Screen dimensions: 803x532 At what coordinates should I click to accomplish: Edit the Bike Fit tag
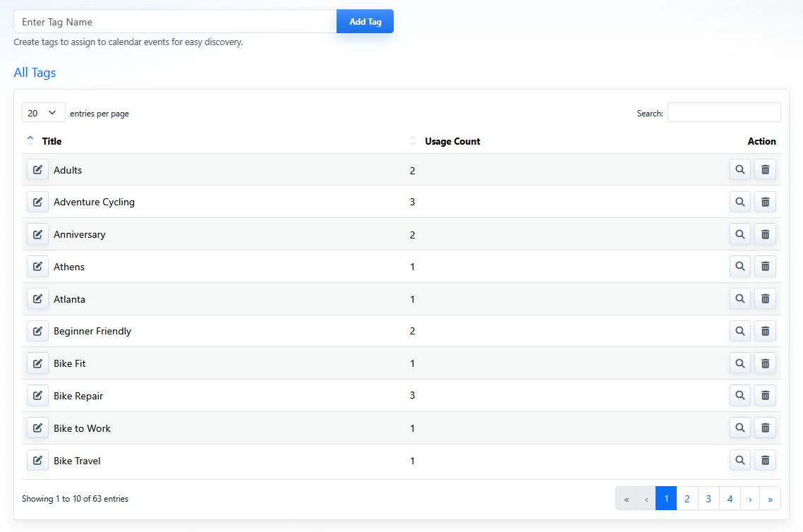pyautogui.click(x=37, y=363)
